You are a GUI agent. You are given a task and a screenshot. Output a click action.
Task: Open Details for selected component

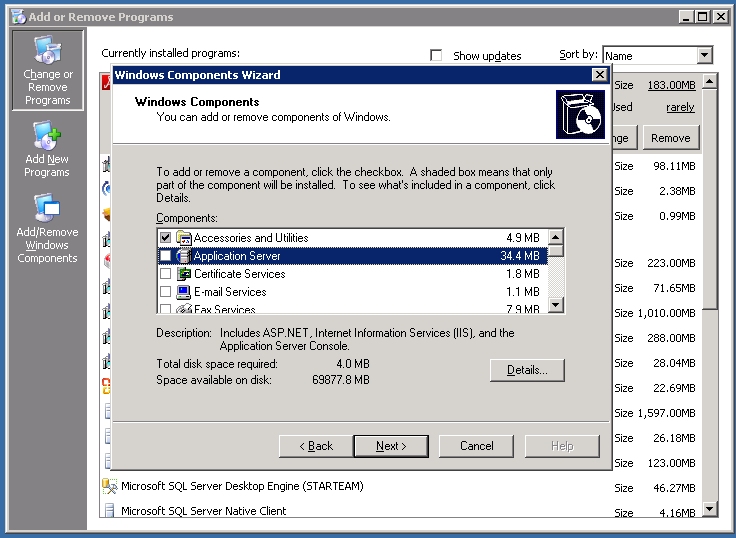(527, 370)
